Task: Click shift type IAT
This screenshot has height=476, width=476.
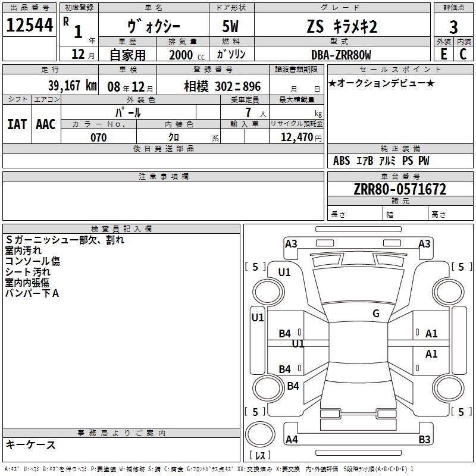Action: click(17, 124)
